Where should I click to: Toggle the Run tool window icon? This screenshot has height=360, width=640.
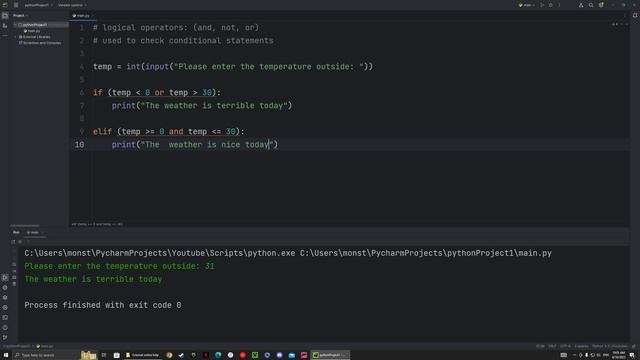pos(5,278)
